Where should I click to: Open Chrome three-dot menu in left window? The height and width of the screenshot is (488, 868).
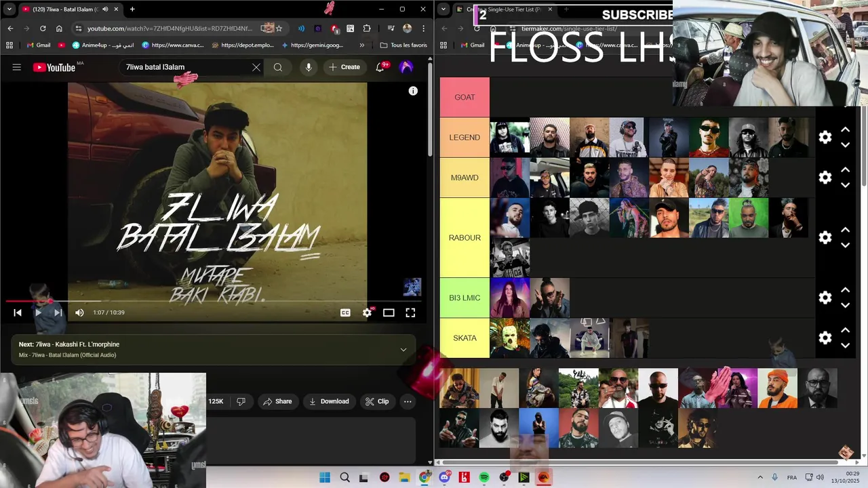click(423, 28)
